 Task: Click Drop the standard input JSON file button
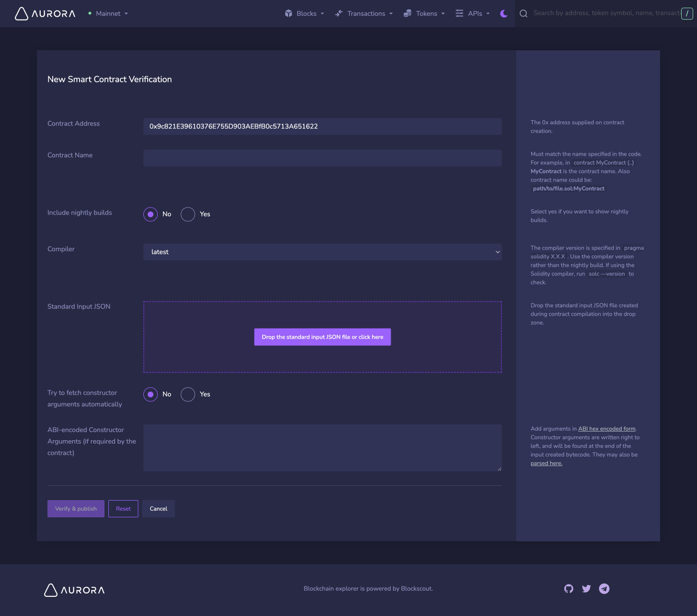[x=323, y=337]
